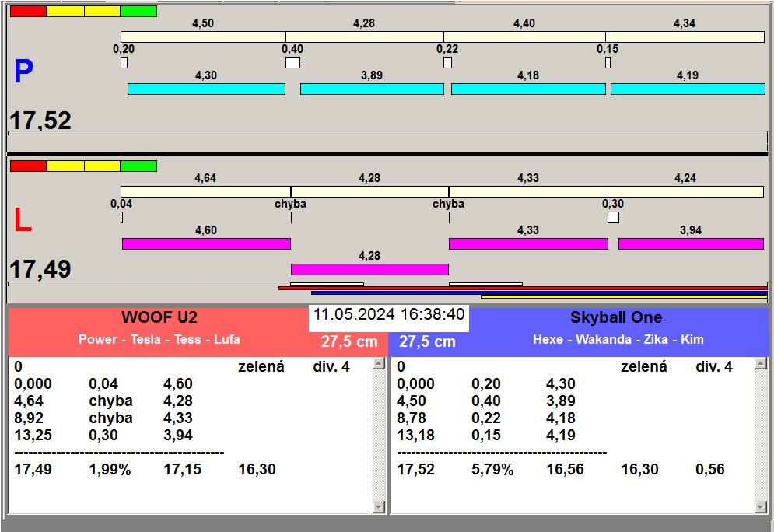Click the 5,79% value in Skyball One results
774x532 pixels.
[x=492, y=469]
